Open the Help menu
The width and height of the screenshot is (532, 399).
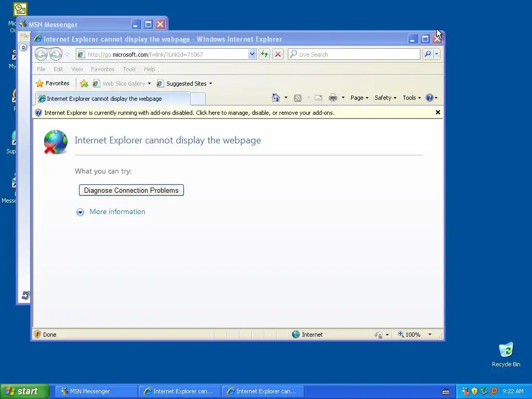coord(149,69)
